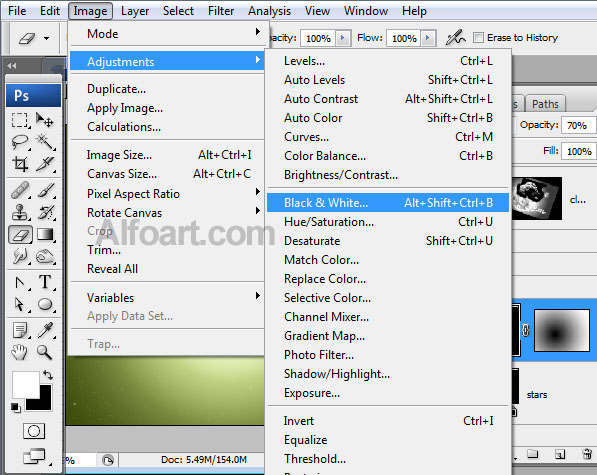Select the Clone Stamp tool
Image resolution: width=597 pixels, height=475 pixels.
[20, 212]
